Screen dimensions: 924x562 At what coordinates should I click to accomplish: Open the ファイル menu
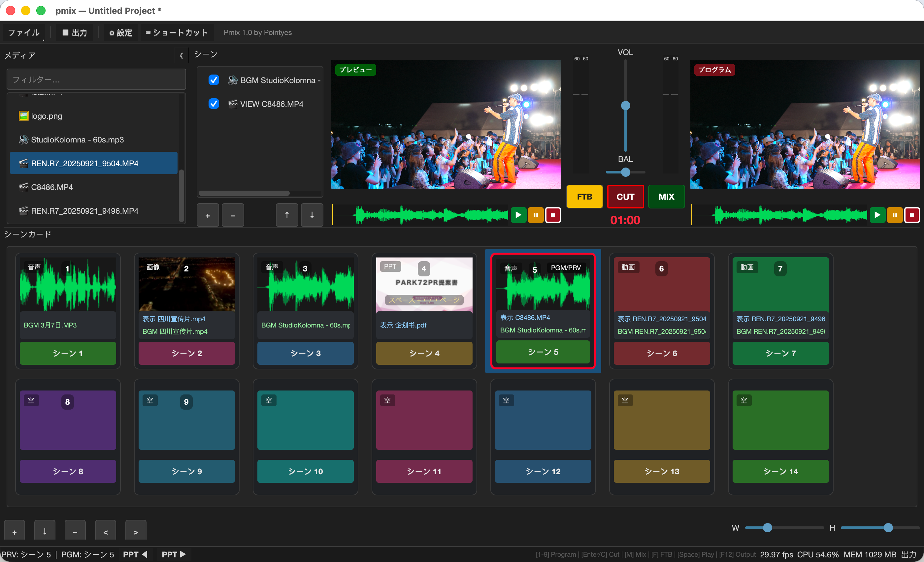tap(24, 33)
